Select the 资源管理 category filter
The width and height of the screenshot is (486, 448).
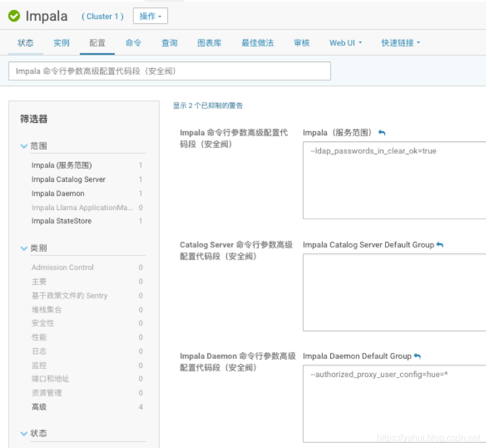click(x=47, y=393)
